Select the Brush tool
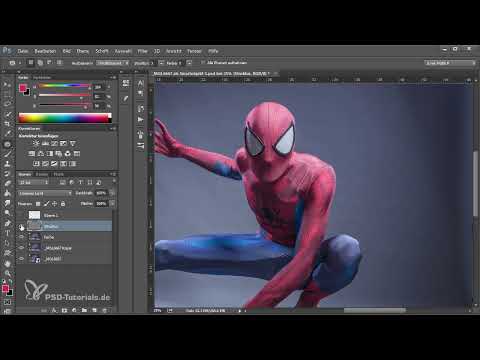480x360 pixels. pos(7,154)
